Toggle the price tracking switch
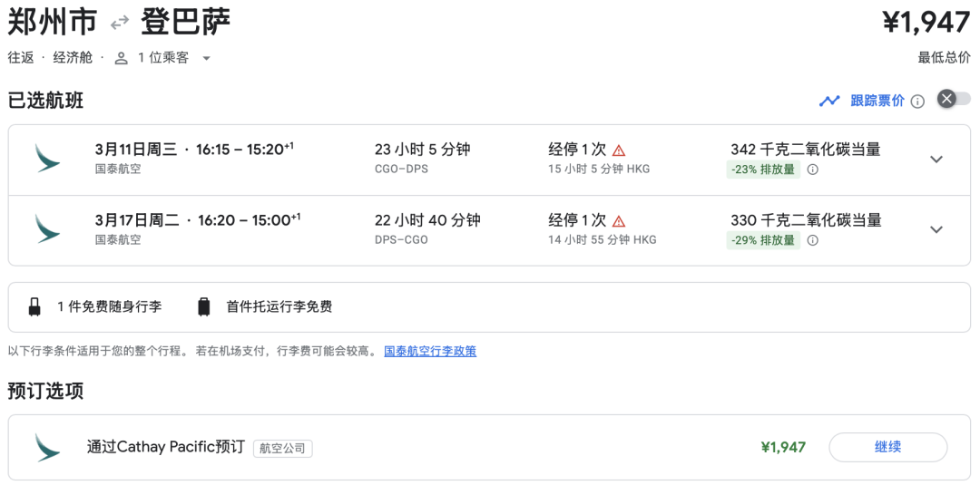 tap(954, 99)
